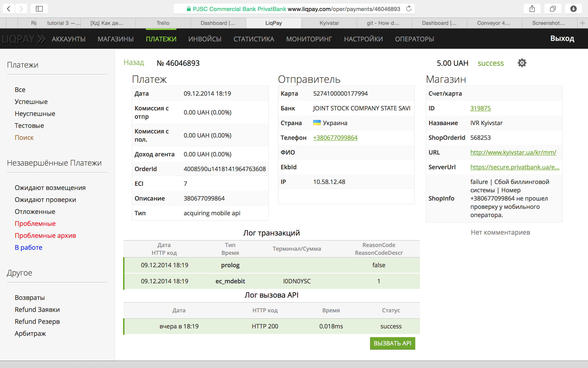Open shop ID 319875 link
Image resolution: width=588 pixels, height=368 pixels.
[x=480, y=108]
